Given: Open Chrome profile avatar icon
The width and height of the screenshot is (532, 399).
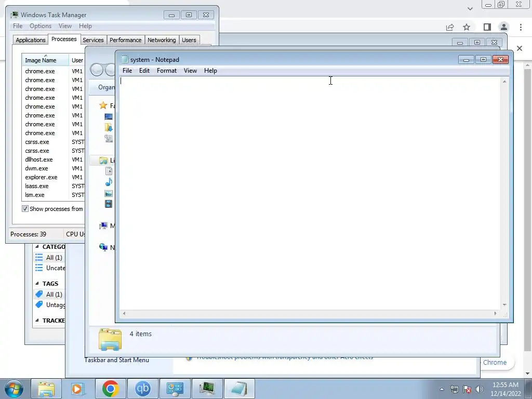Looking at the screenshot, I should [504, 27].
